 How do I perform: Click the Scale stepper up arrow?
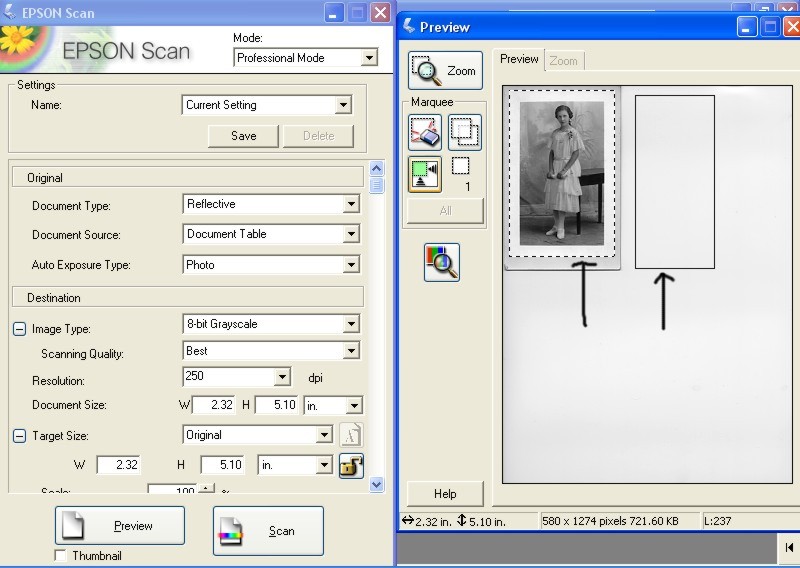tap(206, 488)
